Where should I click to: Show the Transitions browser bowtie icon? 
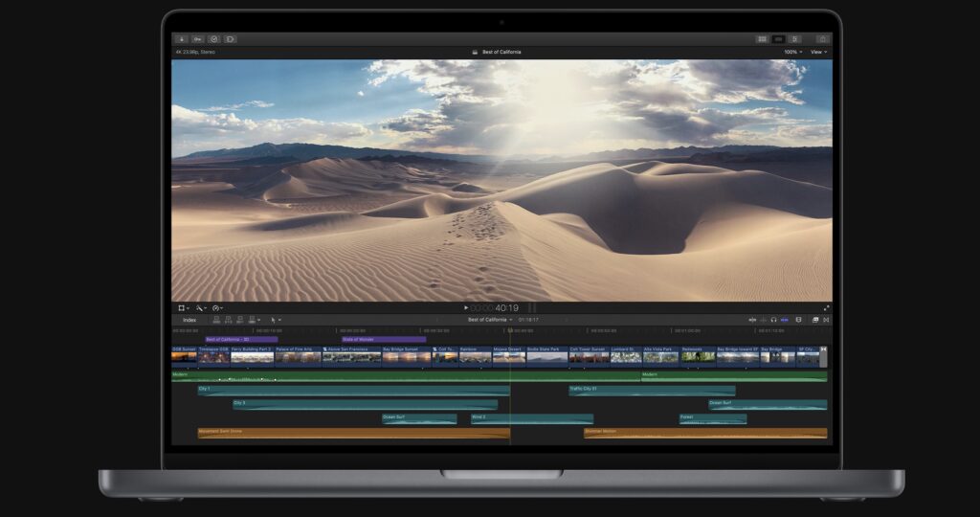click(826, 320)
